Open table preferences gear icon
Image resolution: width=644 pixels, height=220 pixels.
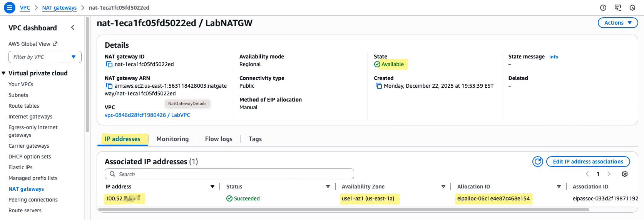[x=624, y=174]
